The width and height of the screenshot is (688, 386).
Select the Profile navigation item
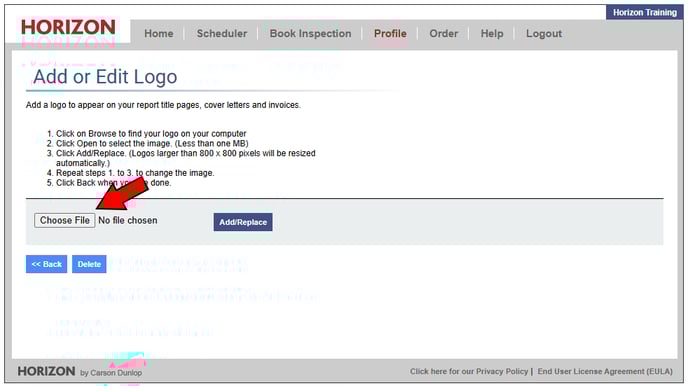coord(390,34)
